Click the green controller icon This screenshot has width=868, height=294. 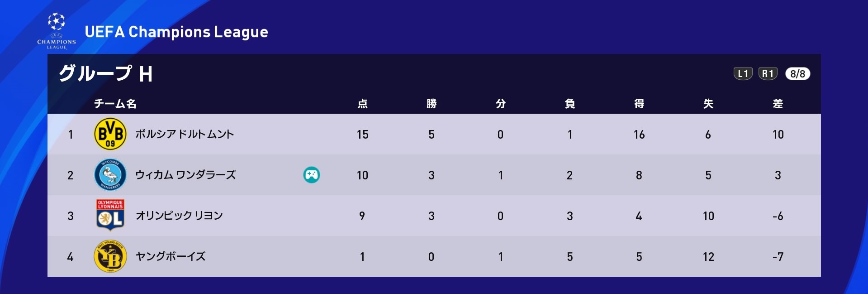312,175
